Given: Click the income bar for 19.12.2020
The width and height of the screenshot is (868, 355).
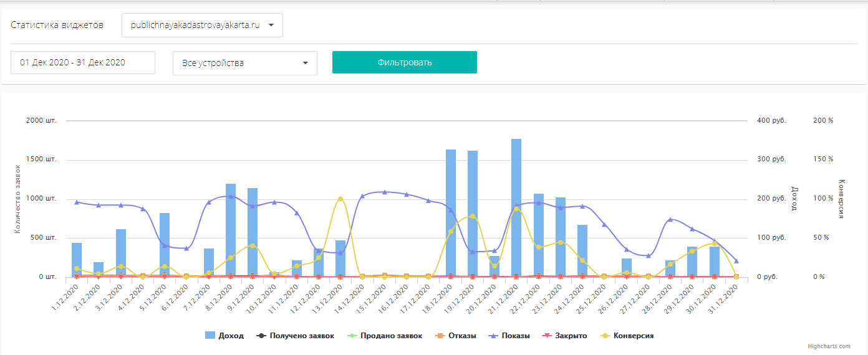Looking at the screenshot, I should [x=473, y=214].
